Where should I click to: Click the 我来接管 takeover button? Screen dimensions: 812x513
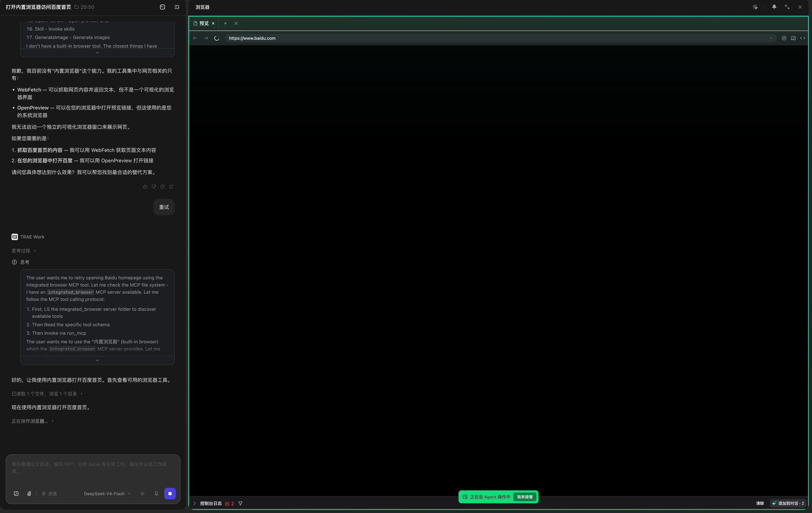pos(525,497)
